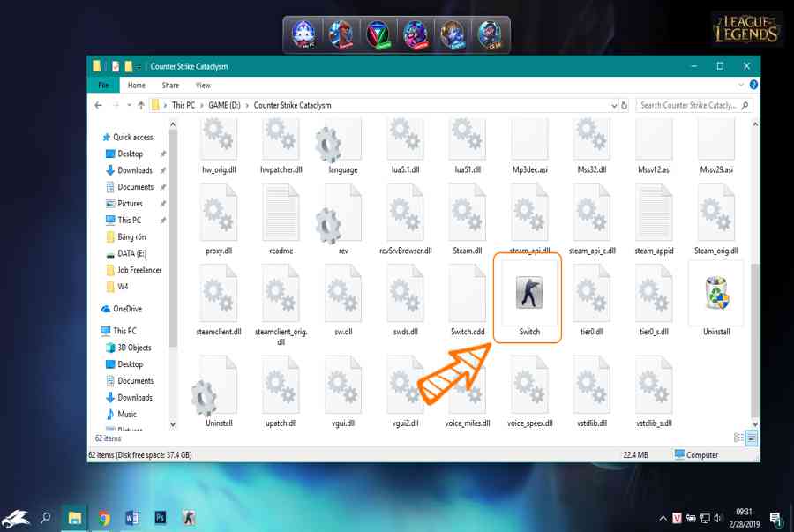
Task: Select the Steam.dll file
Action: (468, 219)
